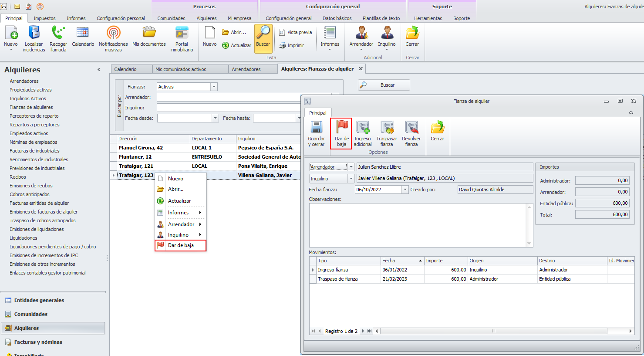Open the Fianzas status dropdown
This screenshot has width=644, height=356.
point(214,87)
